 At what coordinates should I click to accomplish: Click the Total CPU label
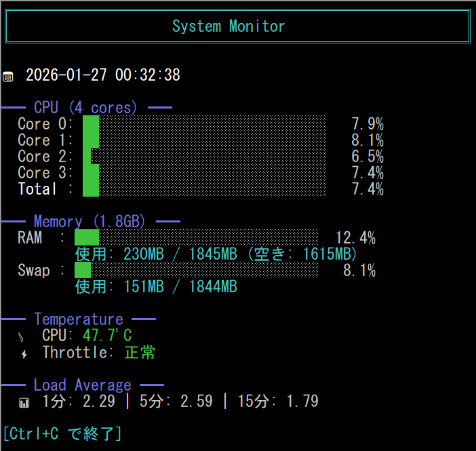tap(45, 189)
